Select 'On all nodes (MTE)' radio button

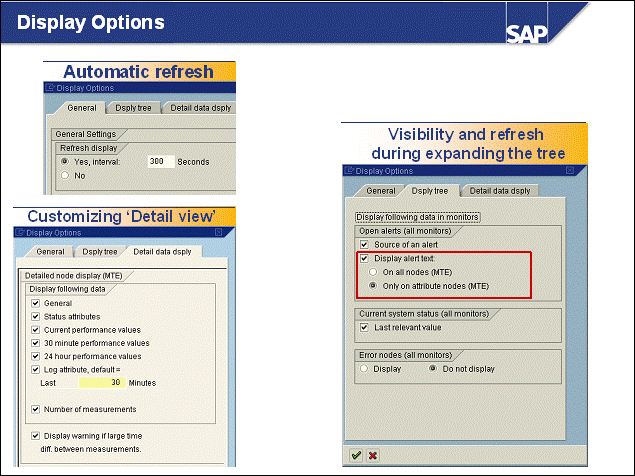[x=374, y=271]
